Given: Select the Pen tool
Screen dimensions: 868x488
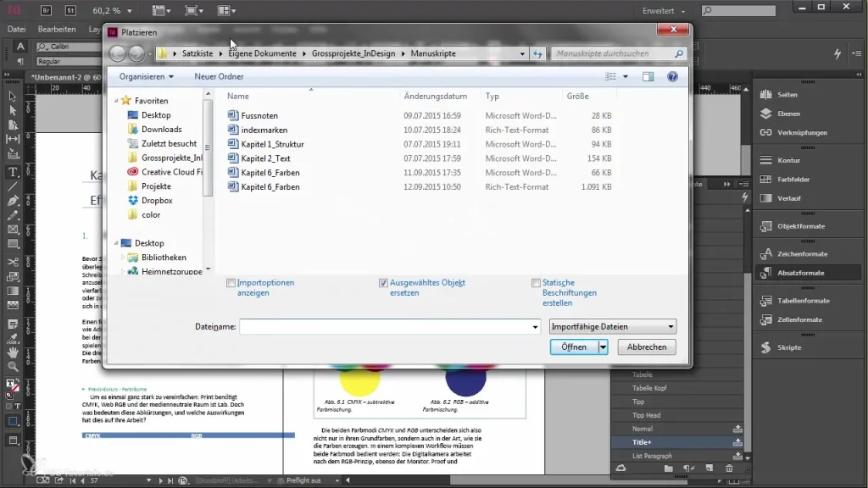Looking at the screenshot, I should pyautogui.click(x=12, y=201).
